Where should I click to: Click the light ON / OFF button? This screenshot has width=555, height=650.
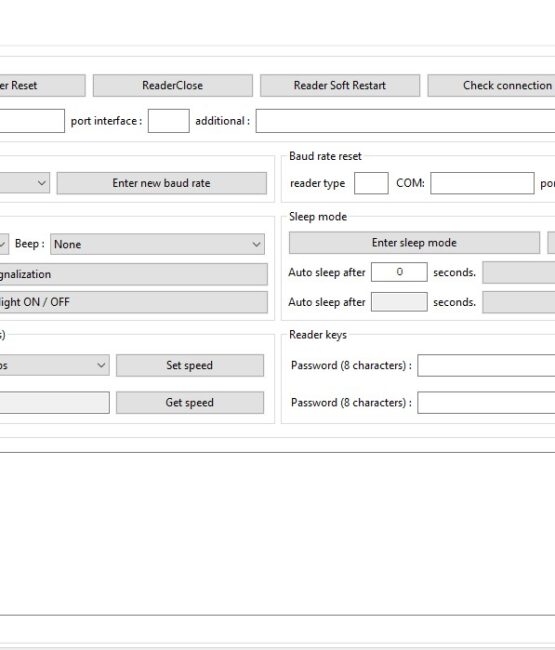[x=133, y=302]
